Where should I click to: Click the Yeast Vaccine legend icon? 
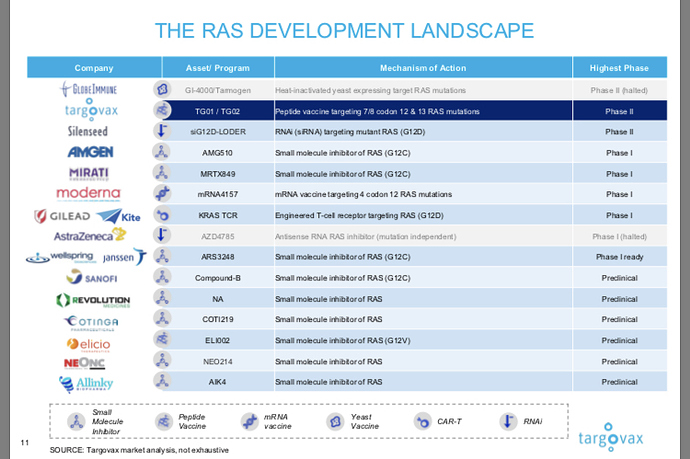point(335,422)
